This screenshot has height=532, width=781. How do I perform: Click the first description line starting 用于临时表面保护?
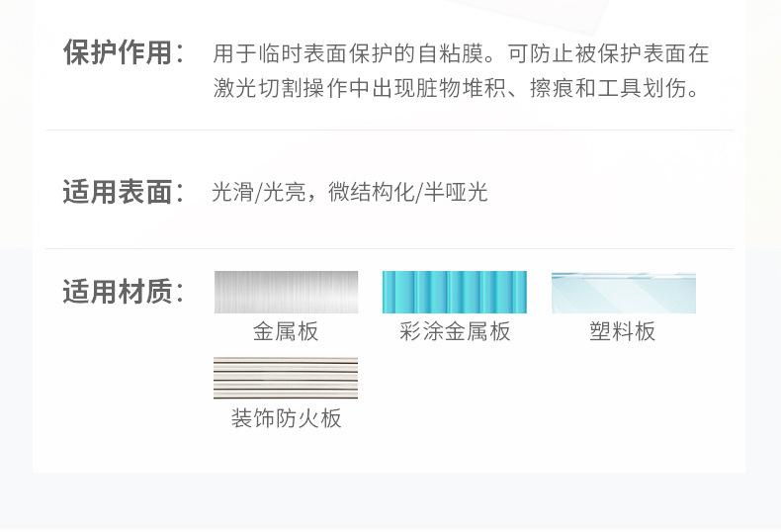pos(461,53)
